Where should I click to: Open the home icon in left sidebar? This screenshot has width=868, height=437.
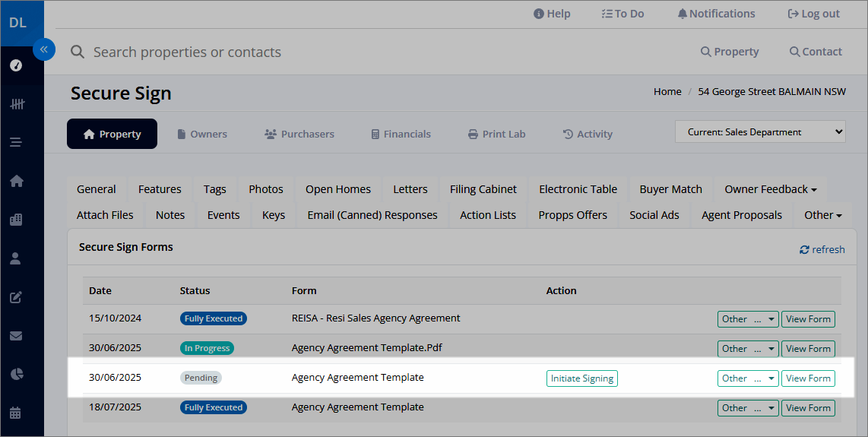point(16,181)
